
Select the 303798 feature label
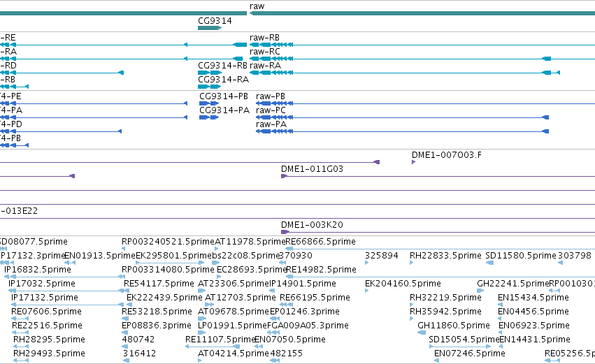click(x=575, y=256)
